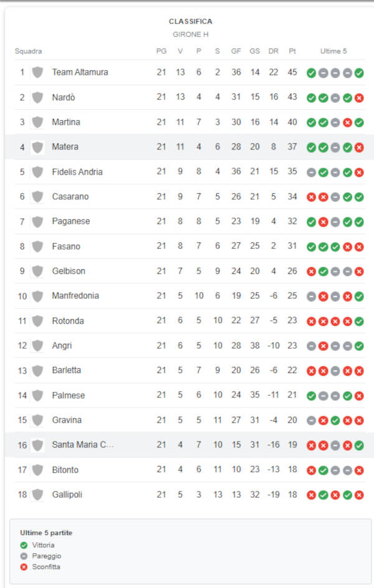
Task: Click Fasano's third green win icon
Action: click(x=335, y=247)
